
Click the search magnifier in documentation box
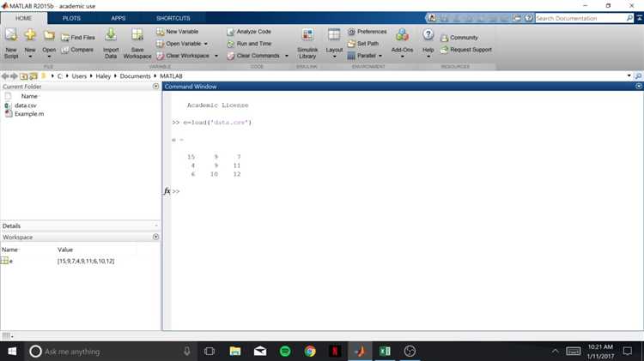coord(629,18)
